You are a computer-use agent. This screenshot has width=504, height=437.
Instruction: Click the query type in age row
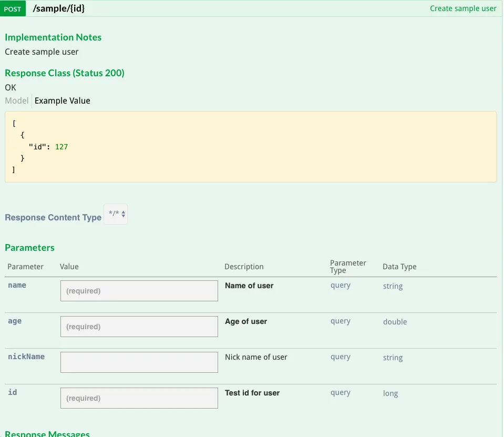(341, 321)
